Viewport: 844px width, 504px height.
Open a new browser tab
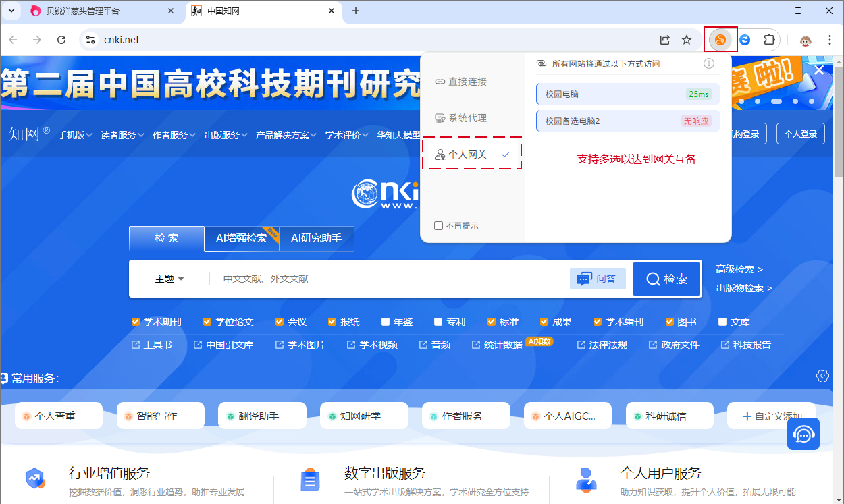click(x=356, y=11)
